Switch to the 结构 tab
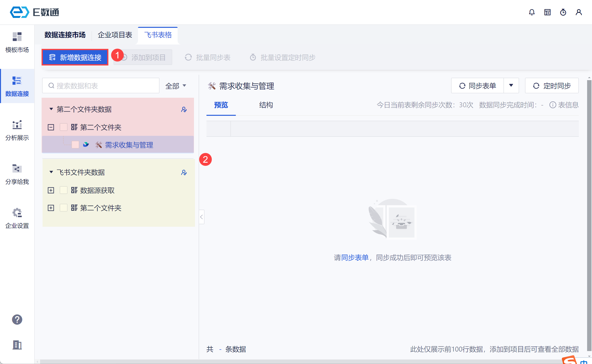The width and height of the screenshot is (592, 364). [266, 105]
